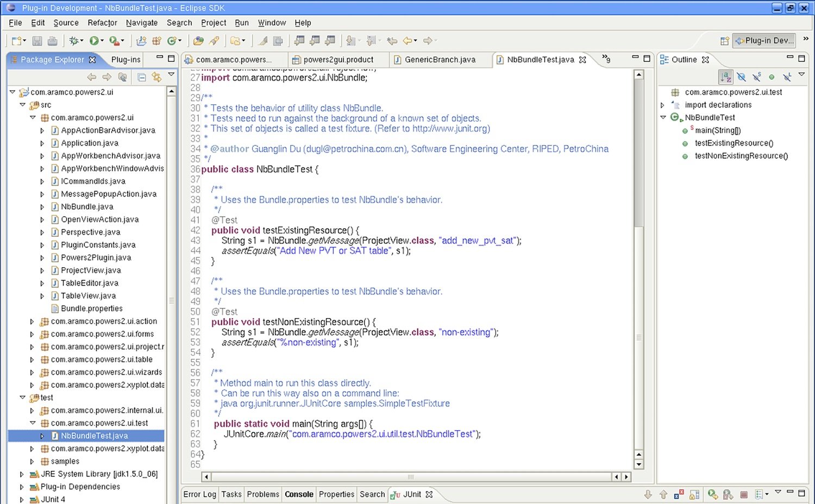Screen dimensions: 815x504
Task: Switch to the GenericBranch.java editor tab
Action: point(440,60)
